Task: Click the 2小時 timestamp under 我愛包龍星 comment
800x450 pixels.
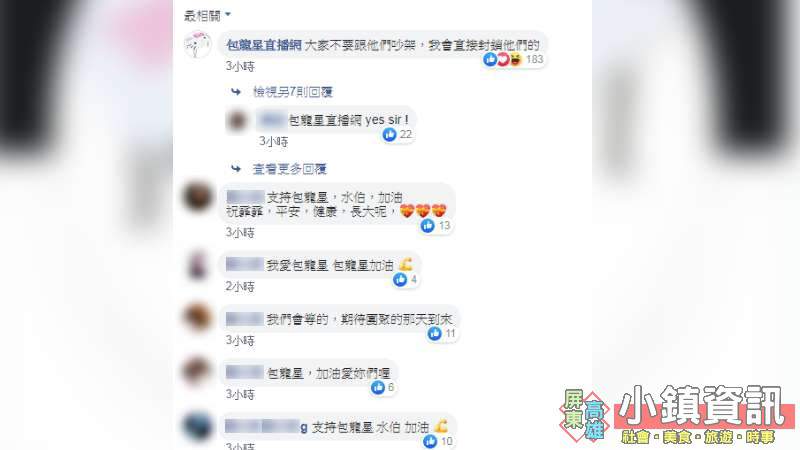Action: tap(240, 287)
